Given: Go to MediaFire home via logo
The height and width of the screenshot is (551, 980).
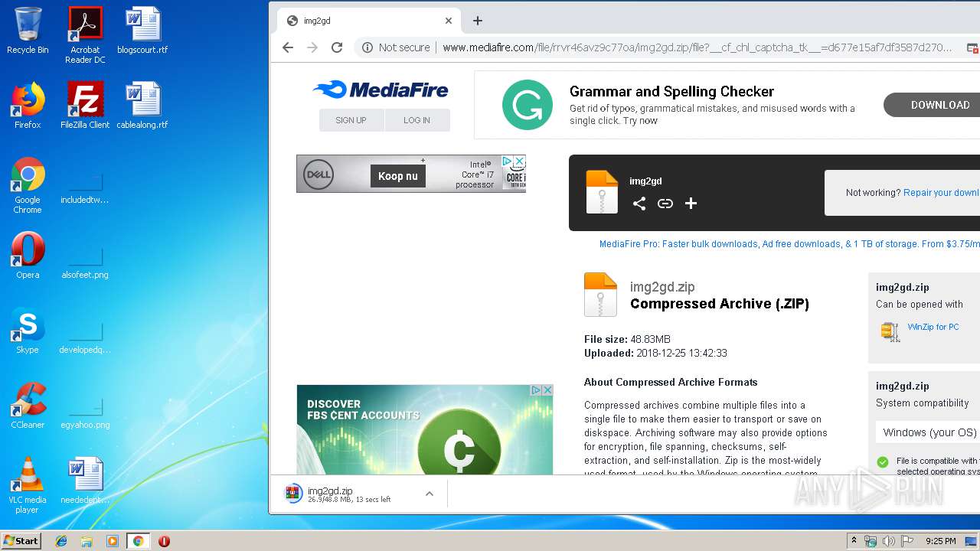Looking at the screenshot, I should click(x=381, y=90).
